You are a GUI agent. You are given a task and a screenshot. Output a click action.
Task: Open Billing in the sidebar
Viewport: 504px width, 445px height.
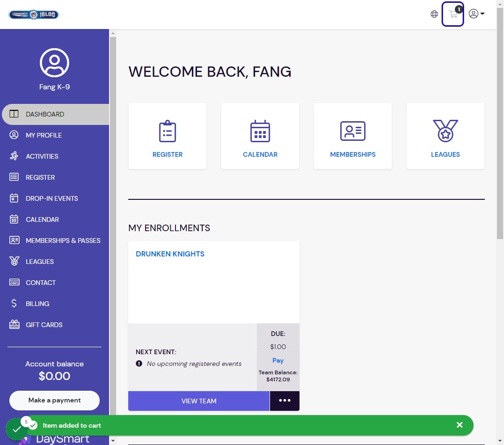click(55, 304)
